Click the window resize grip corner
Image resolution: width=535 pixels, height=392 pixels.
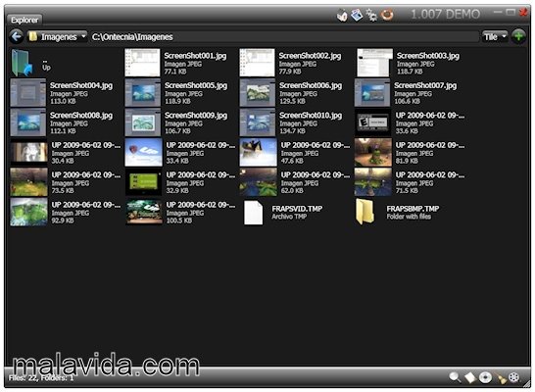pyautogui.click(x=527, y=383)
